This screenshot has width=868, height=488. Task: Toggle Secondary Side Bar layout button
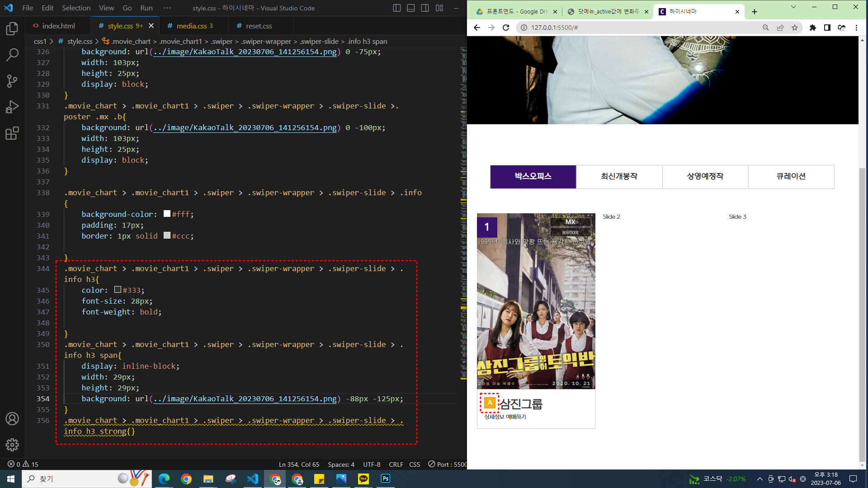425,8
